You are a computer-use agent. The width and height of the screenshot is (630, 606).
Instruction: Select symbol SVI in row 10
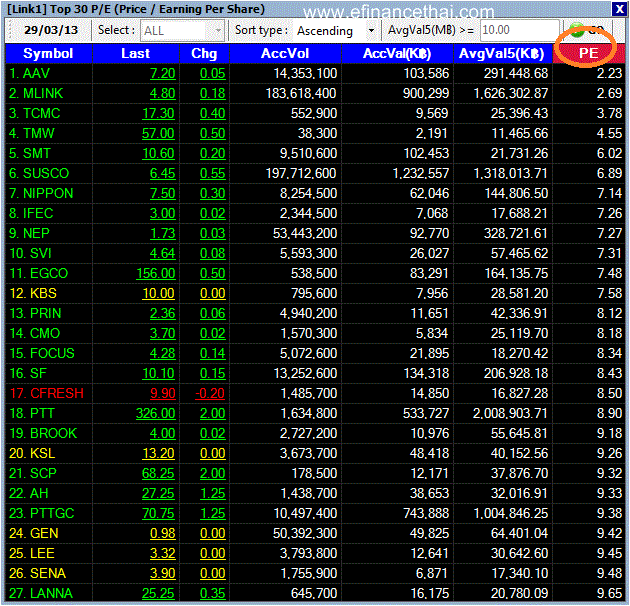point(41,254)
